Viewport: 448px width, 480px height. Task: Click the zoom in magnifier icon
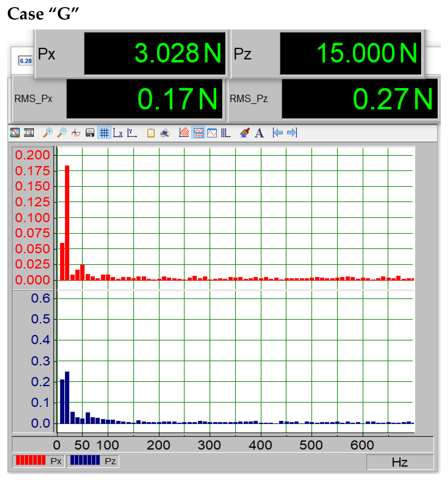pyautogui.click(x=48, y=133)
